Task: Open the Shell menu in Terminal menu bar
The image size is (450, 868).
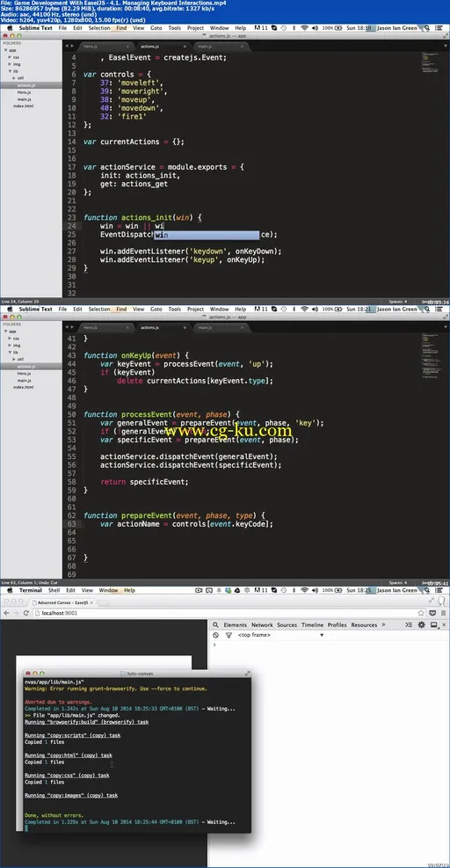Action: click(54, 590)
